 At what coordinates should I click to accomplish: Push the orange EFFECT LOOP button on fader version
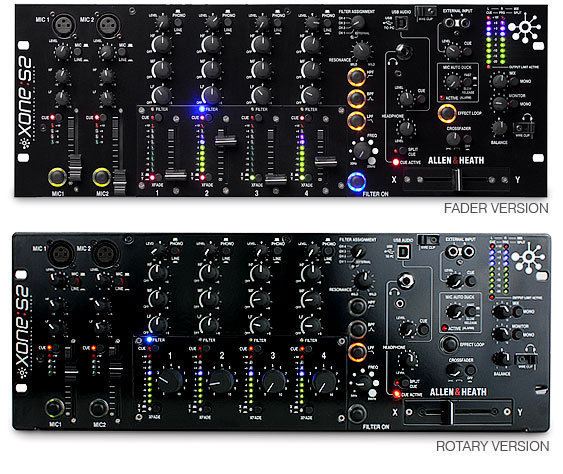click(x=447, y=113)
